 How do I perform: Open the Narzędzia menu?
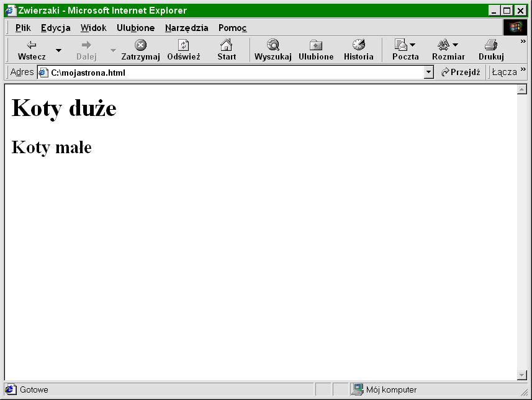click(187, 28)
